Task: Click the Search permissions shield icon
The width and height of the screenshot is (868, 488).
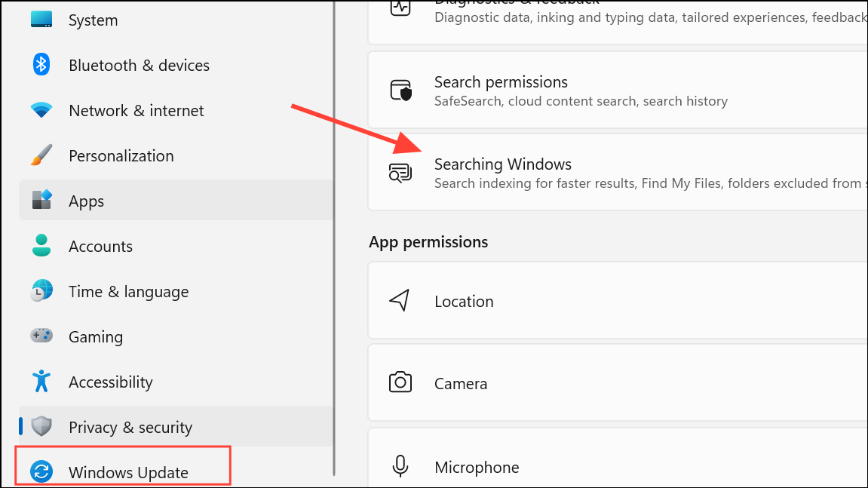Action: (400, 91)
